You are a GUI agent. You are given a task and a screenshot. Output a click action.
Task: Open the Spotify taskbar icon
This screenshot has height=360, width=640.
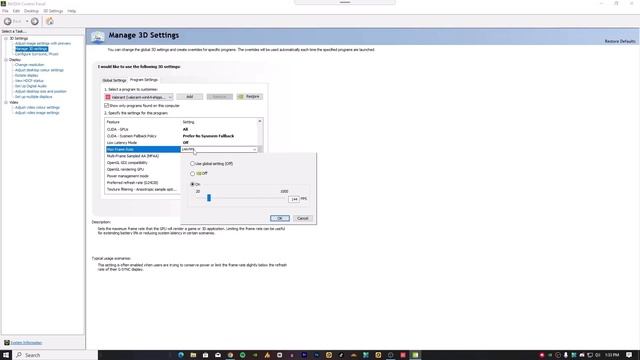pyautogui.click(x=242, y=355)
